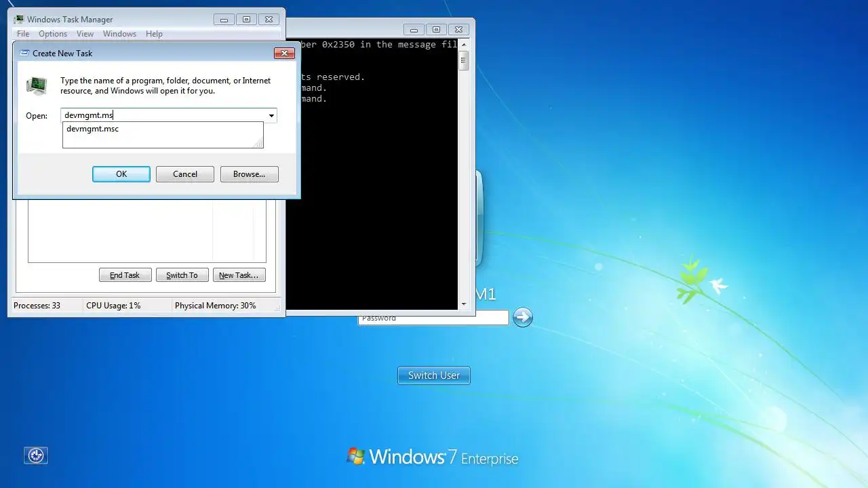This screenshot has width=868, height=488.
Task: Click the New Task... button
Action: tap(239, 275)
